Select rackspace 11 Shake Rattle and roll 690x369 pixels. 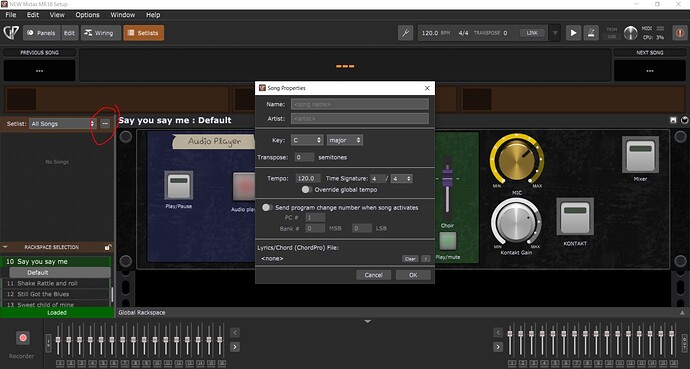coord(55,283)
